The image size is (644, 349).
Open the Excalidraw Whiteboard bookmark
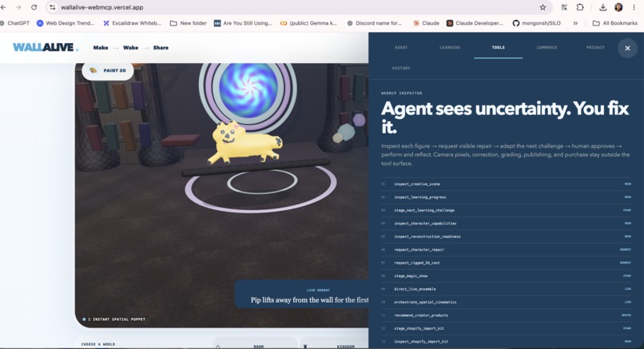click(x=133, y=23)
